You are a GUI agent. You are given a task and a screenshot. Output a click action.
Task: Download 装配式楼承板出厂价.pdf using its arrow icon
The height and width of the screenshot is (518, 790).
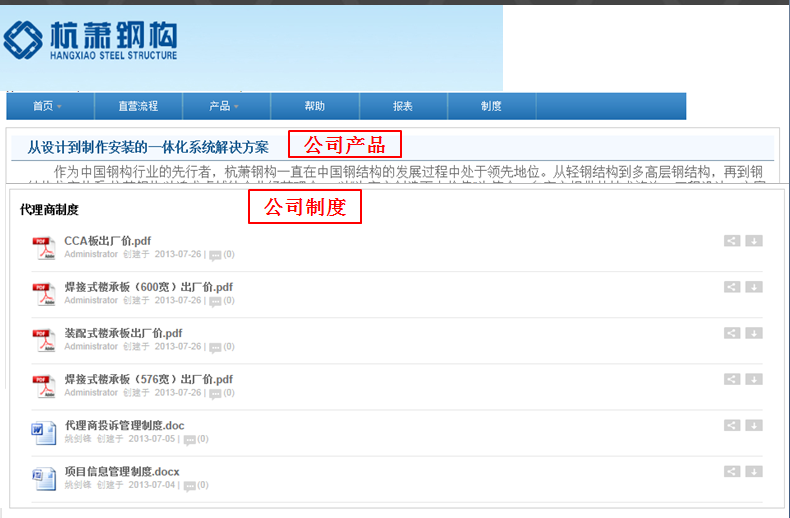click(754, 333)
